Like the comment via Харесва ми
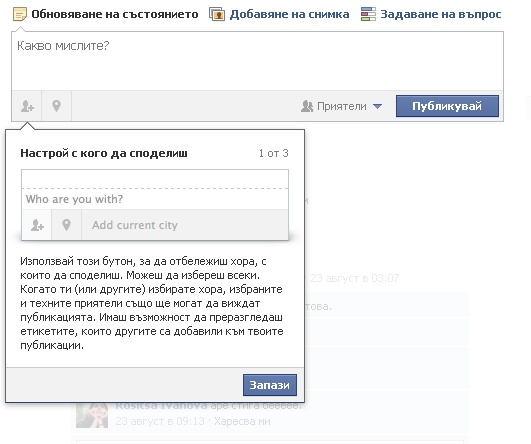Image resolution: width=531 pixels, height=444 pixels. (x=242, y=421)
